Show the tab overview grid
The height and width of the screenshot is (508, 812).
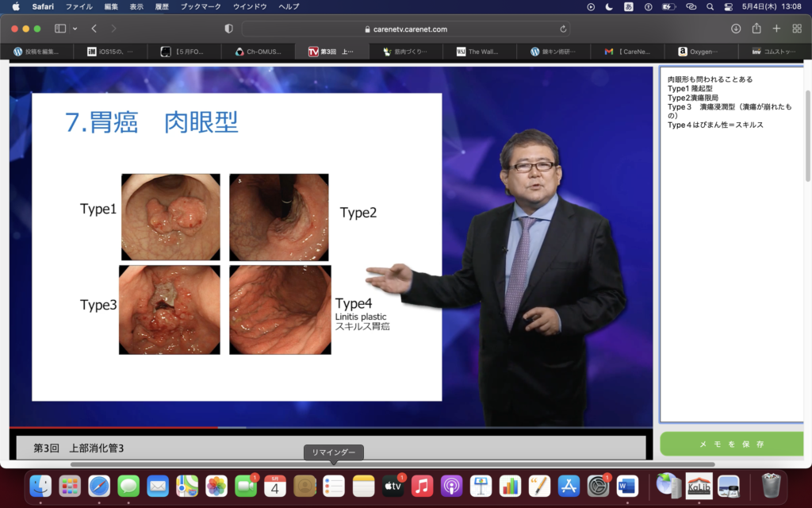(x=797, y=29)
